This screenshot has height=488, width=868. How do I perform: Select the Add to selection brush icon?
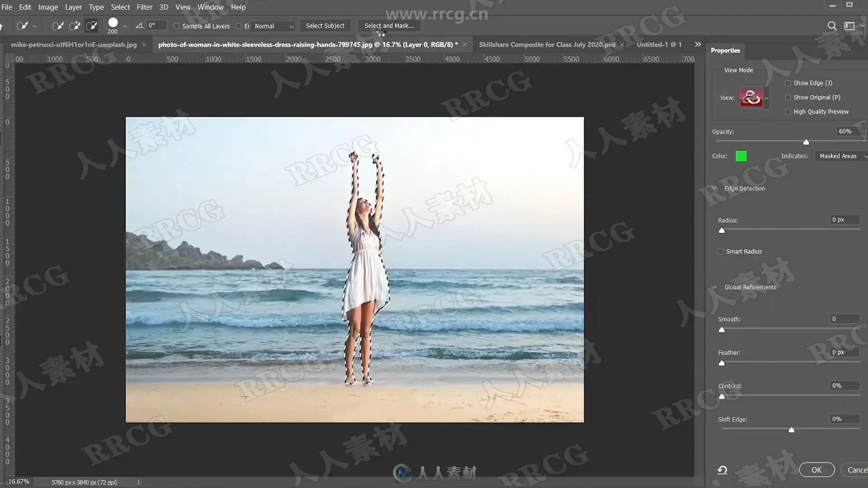coord(75,26)
